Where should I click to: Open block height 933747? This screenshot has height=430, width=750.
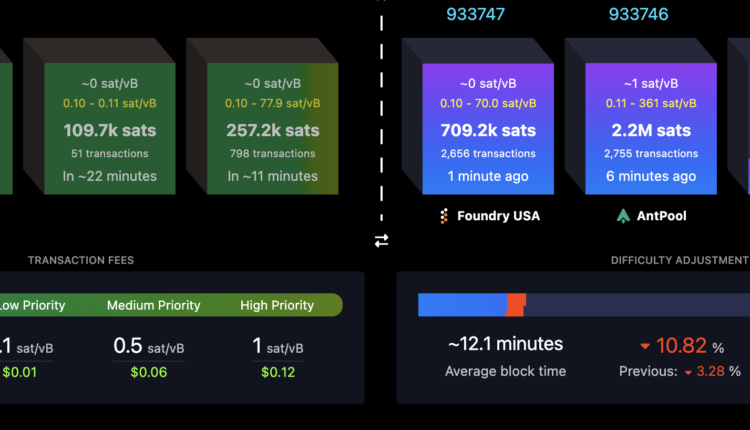pyautogui.click(x=475, y=14)
